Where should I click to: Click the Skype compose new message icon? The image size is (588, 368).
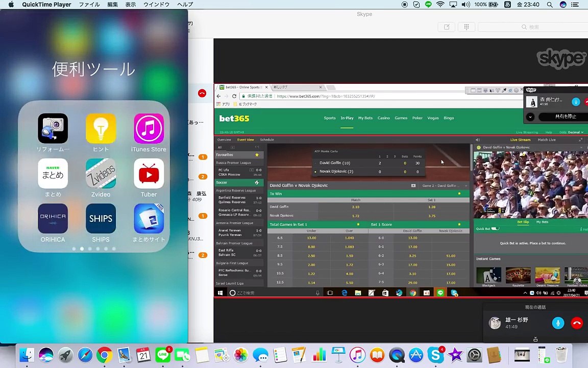pyautogui.click(x=447, y=27)
